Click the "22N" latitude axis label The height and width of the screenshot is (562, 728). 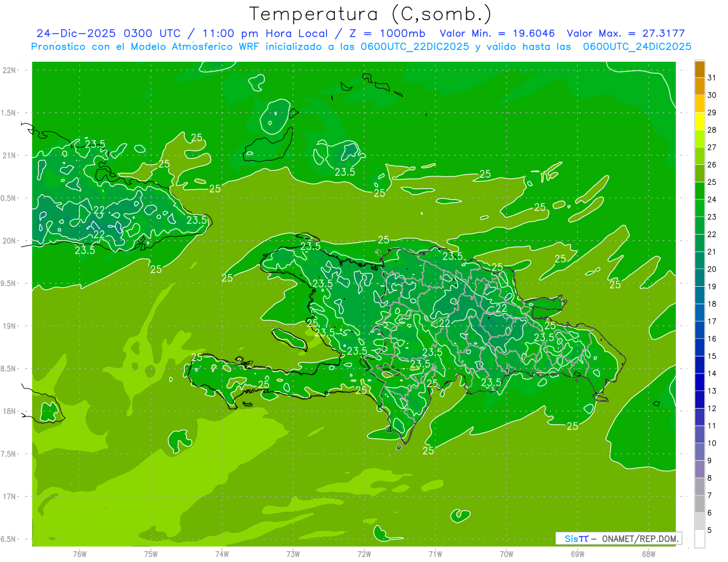pos(10,70)
